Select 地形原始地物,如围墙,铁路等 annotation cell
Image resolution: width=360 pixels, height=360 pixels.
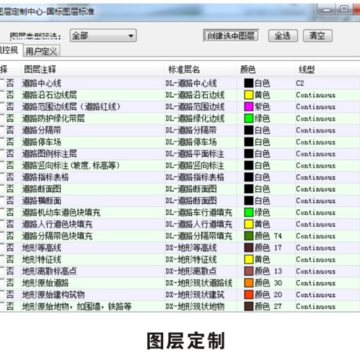pos(77,306)
